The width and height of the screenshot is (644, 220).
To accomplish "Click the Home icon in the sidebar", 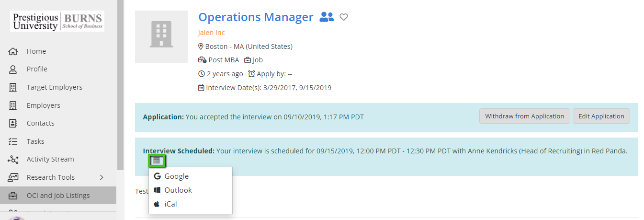I will (x=13, y=51).
